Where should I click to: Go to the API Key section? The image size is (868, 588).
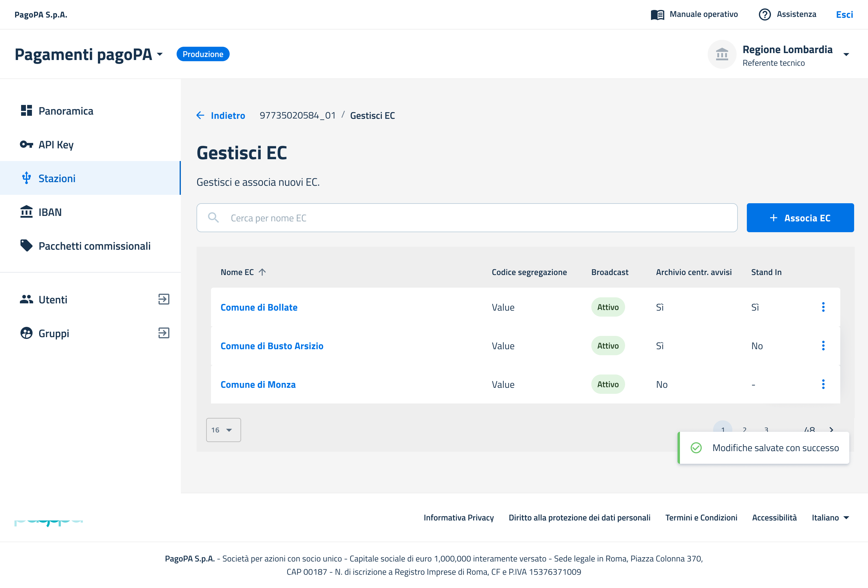click(56, 144)
